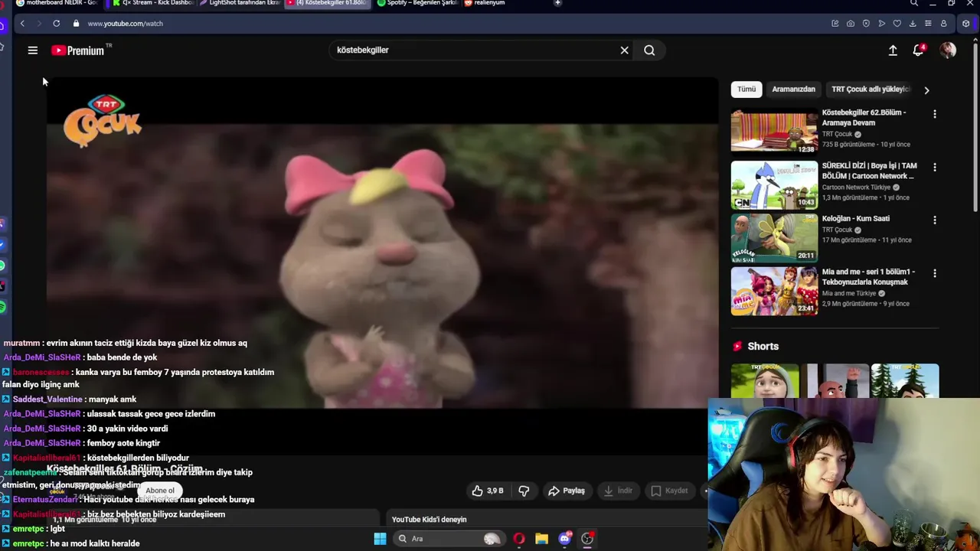
Task: Click the browser player play icon in toolbar
Action: 882,24
